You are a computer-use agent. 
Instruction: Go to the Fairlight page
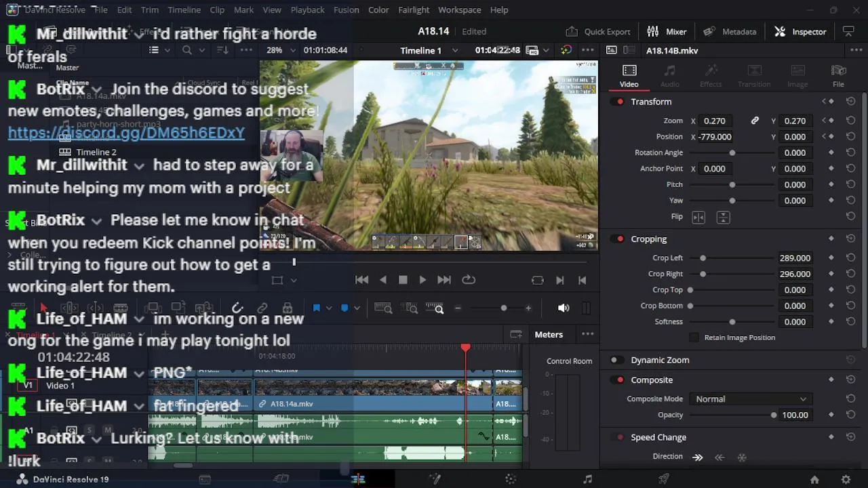[587, 479]
